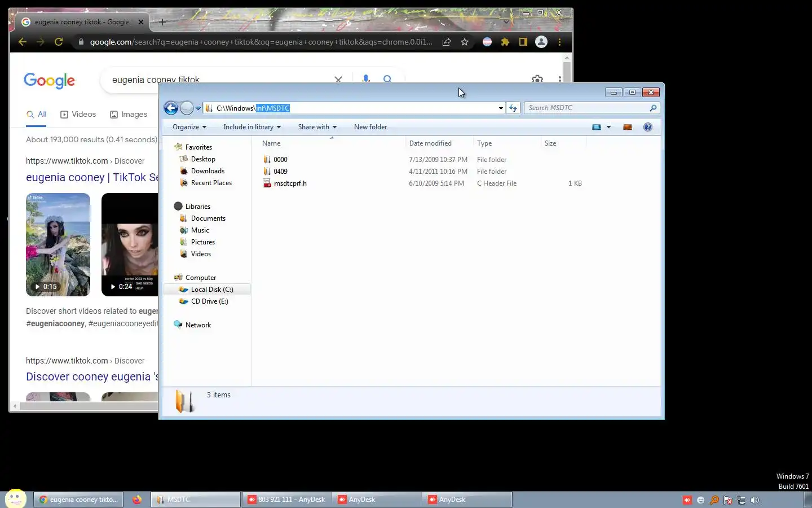Open the Videos library
This screenshot has height=508, width=812.
click(195, 254)
